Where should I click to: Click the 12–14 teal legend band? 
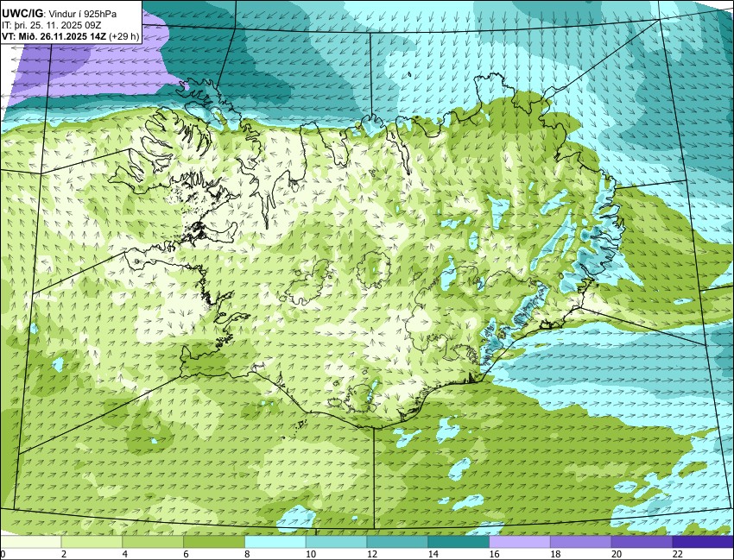(x=397, y=542)
